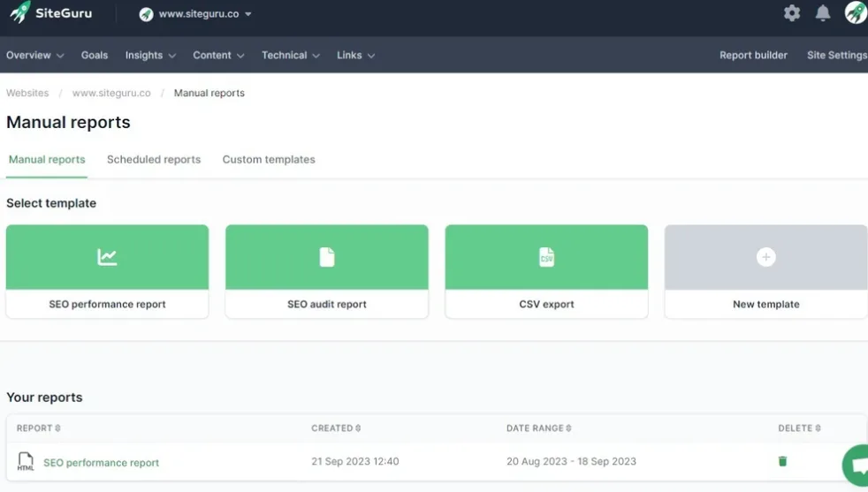Click the 'Your reports' heading
Image resolution: width=868 pixels, height=492 pixels.
click(x=44, y=397)
